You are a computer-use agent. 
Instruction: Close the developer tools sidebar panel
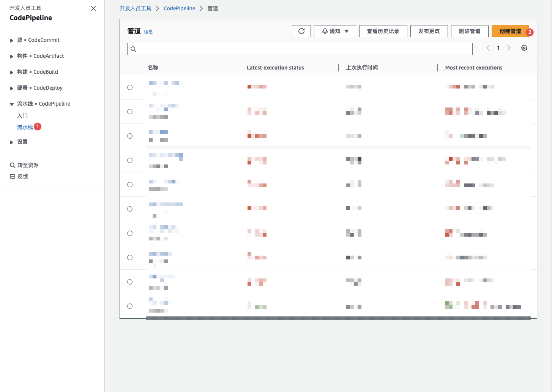[93, 8]
